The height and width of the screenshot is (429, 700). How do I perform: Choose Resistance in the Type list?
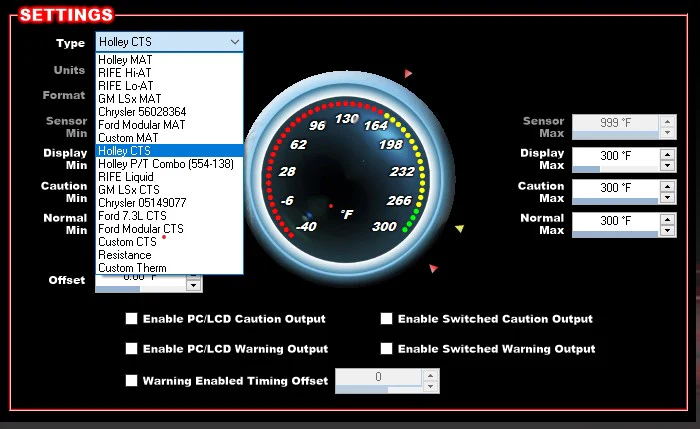(125, 255)
